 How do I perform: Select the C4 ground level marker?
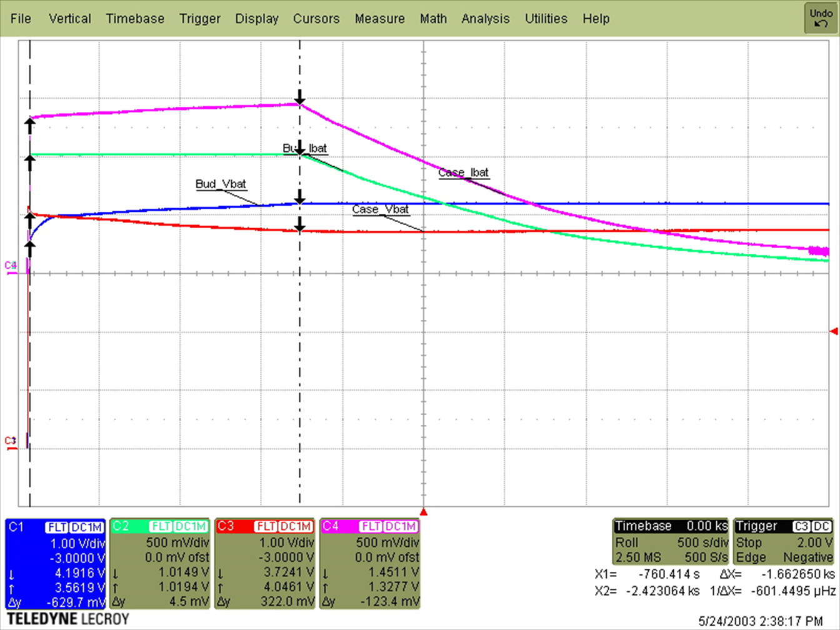pyautogui.click(x=11, y=266)
